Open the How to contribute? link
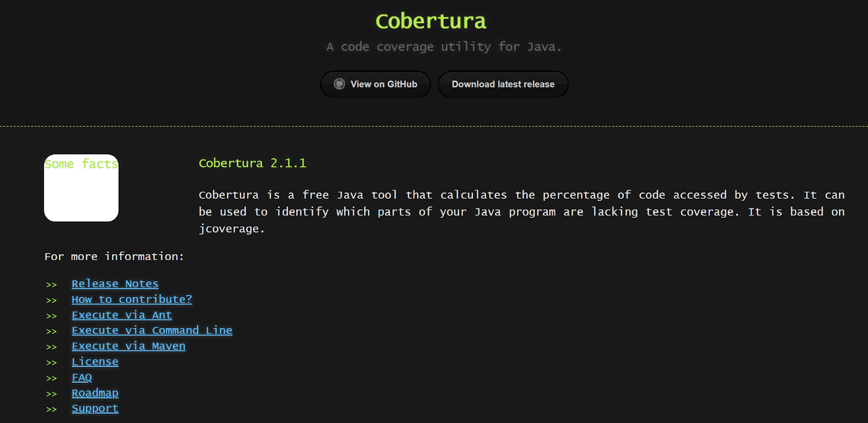 [132, 299]
